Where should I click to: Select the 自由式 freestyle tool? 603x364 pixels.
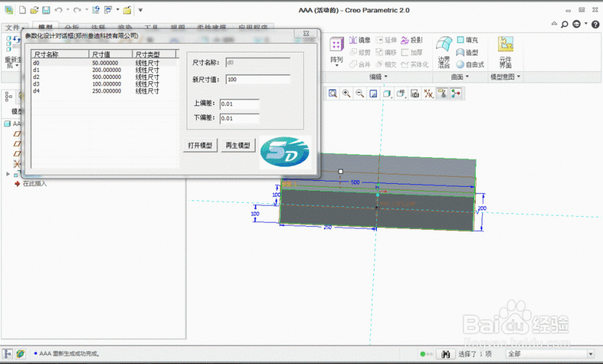[x=470, y=64]
